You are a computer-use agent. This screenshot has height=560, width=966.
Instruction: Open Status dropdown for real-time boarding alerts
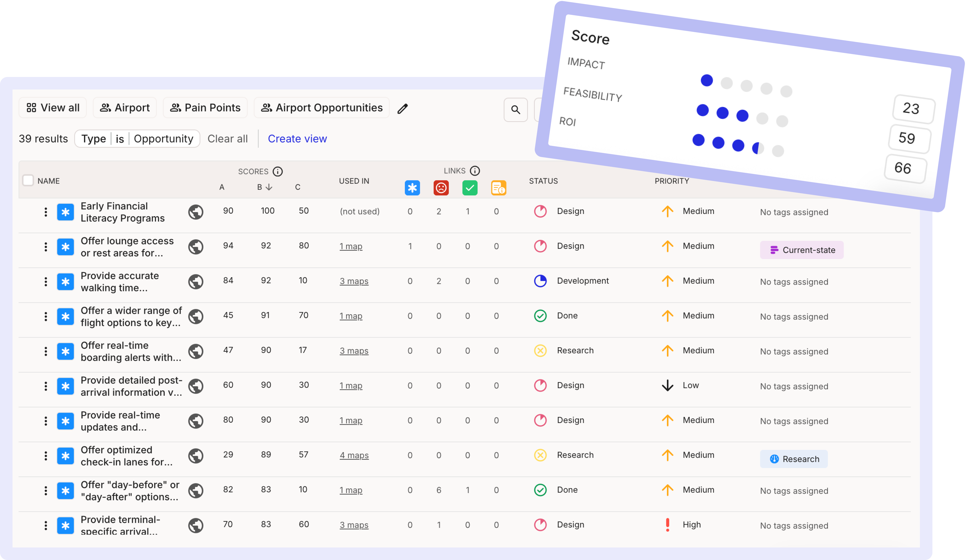(563, 350)
